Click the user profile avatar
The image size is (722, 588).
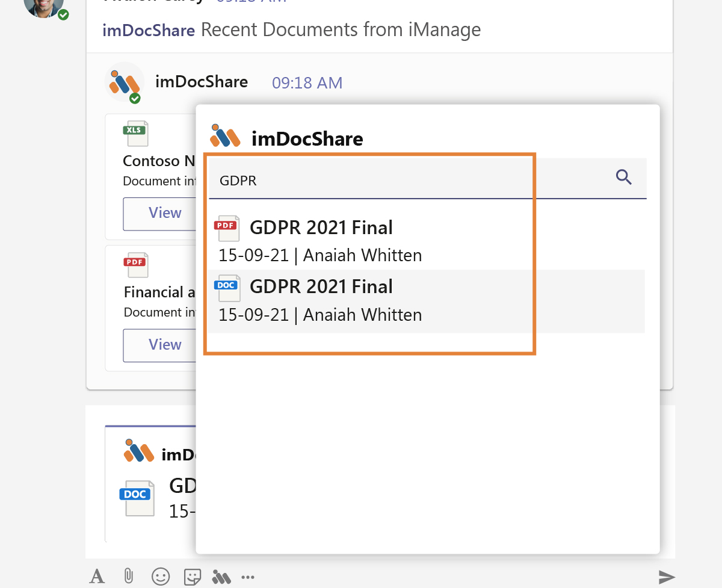[44, 7]
